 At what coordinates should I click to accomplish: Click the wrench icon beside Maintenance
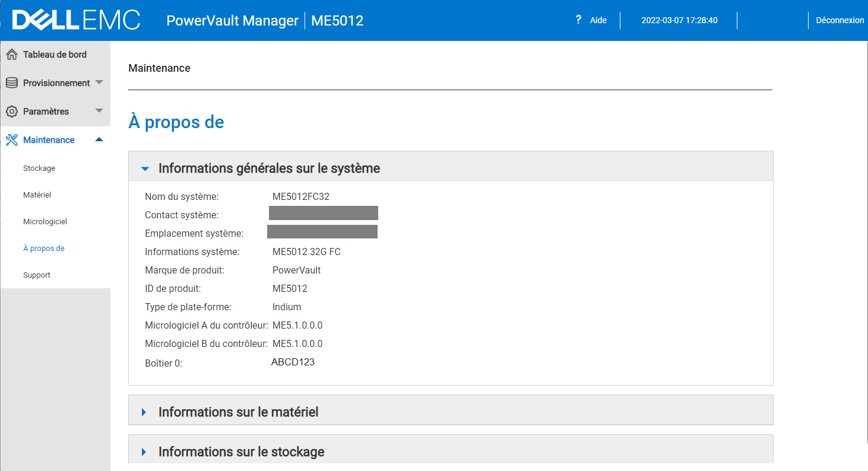point(11,139)
